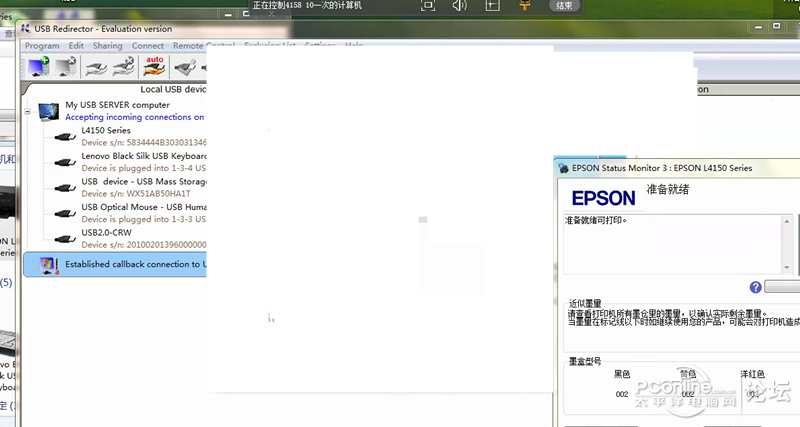Click the Share USB device hand icon
800x427 pixels.
click(x=96, y=68)
